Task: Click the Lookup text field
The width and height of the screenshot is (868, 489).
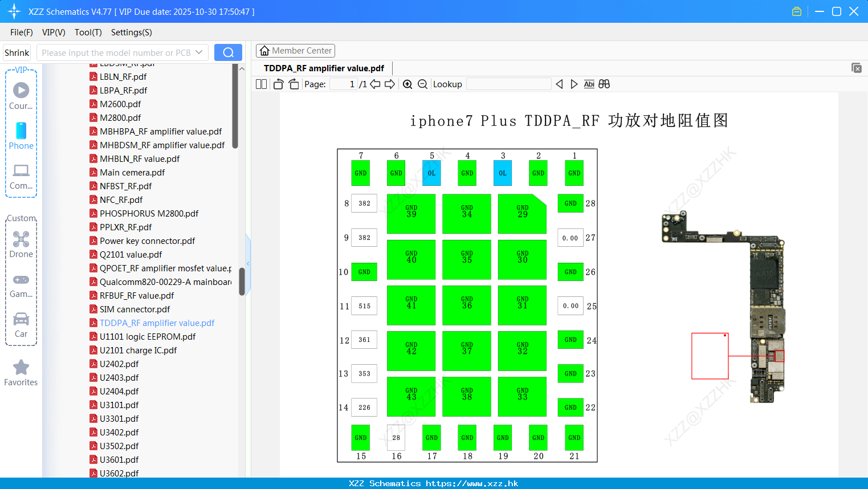Action: [508, 84]
